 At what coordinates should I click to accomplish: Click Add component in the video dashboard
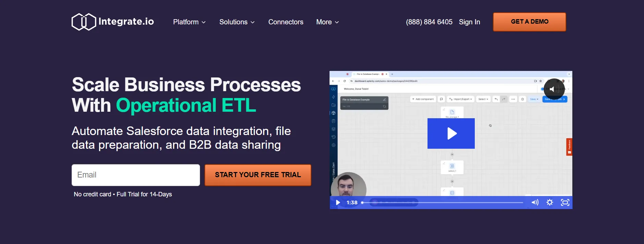(x=423, y=99)
